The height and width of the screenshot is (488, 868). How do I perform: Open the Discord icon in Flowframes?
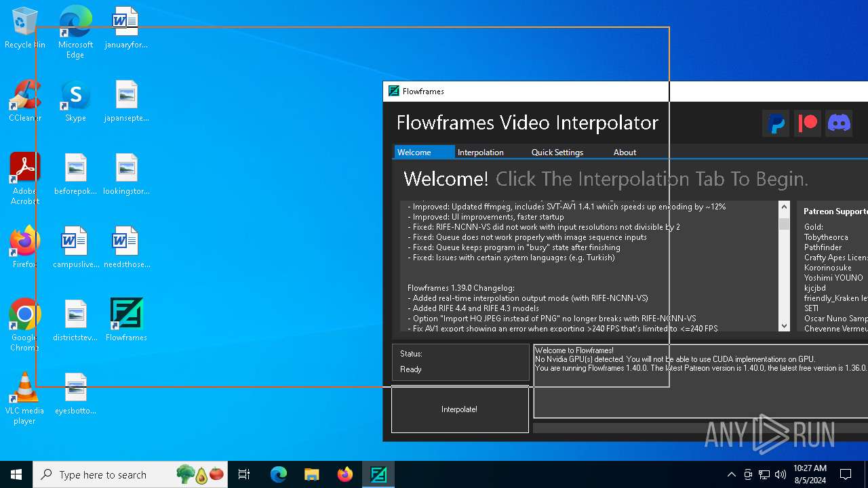coord(840,123)
